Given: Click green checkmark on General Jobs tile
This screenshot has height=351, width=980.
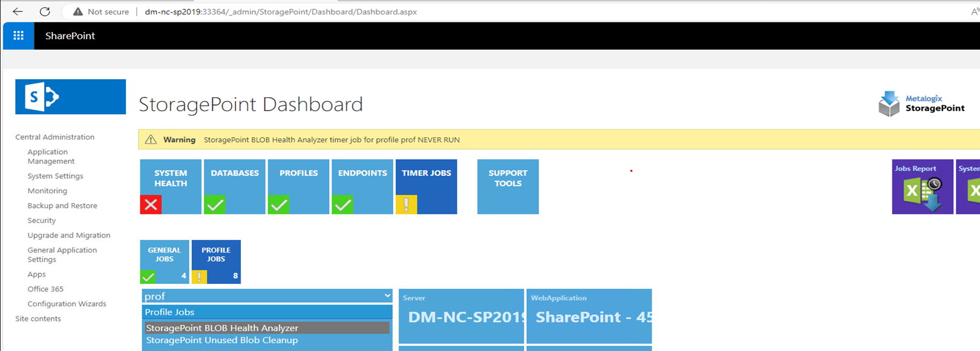Looking at the screenshot, I should pyautogui.click(x=148, y=277).
